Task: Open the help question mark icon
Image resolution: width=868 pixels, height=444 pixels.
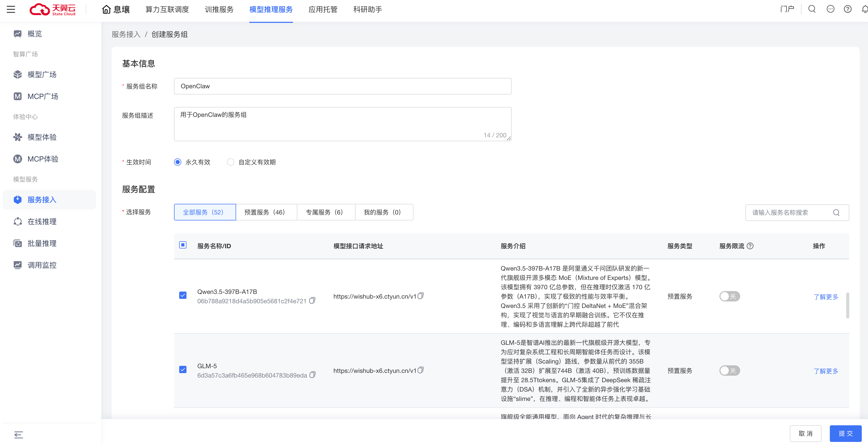Action: 847,9
